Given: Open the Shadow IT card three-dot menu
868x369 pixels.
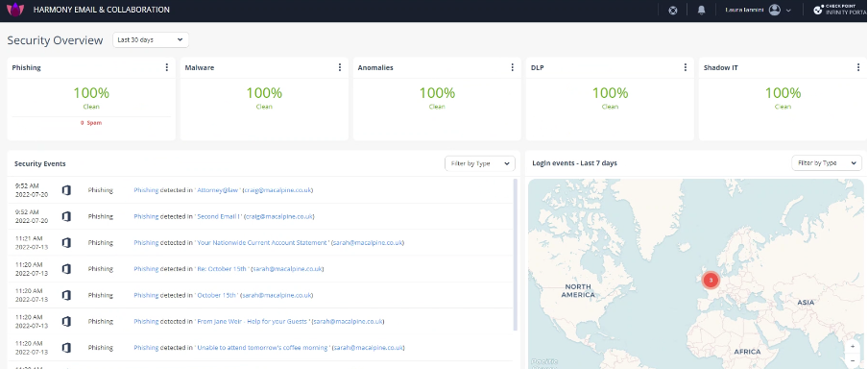Looking at the screenshot, I should pos(858,67).
